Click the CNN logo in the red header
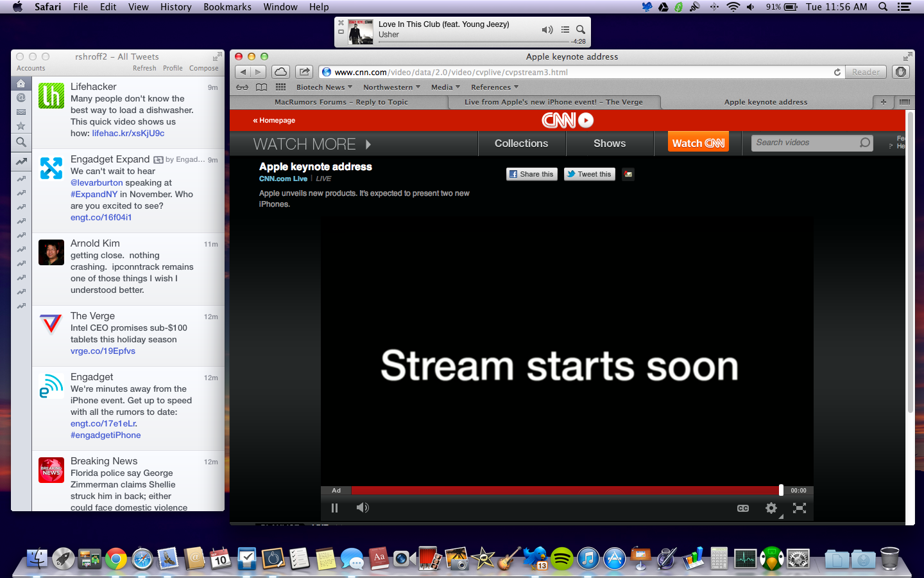Image resolution: width=924 pixels, height=578 pixels. [x=567, y=120]
